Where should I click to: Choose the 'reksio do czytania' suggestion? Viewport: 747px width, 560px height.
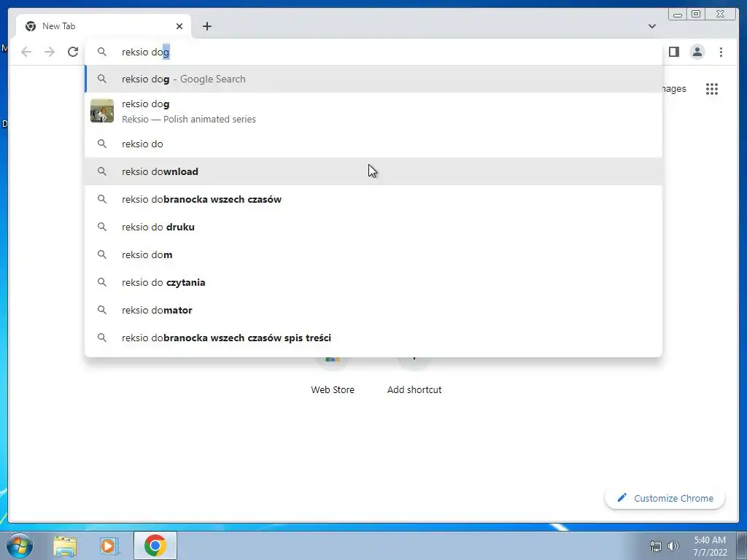coord(373,282)
